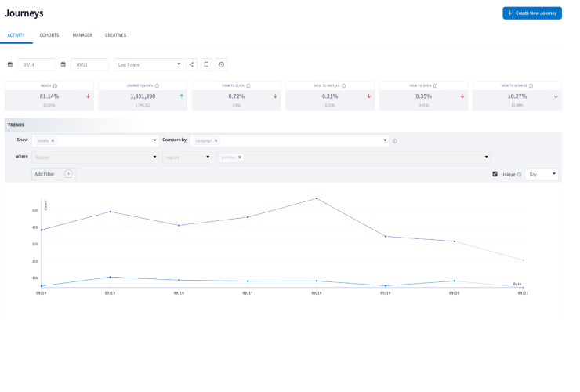Open the Day granularity dropdown
The image size is (580, 392).
pyautogui.click(x=542, y=174)
